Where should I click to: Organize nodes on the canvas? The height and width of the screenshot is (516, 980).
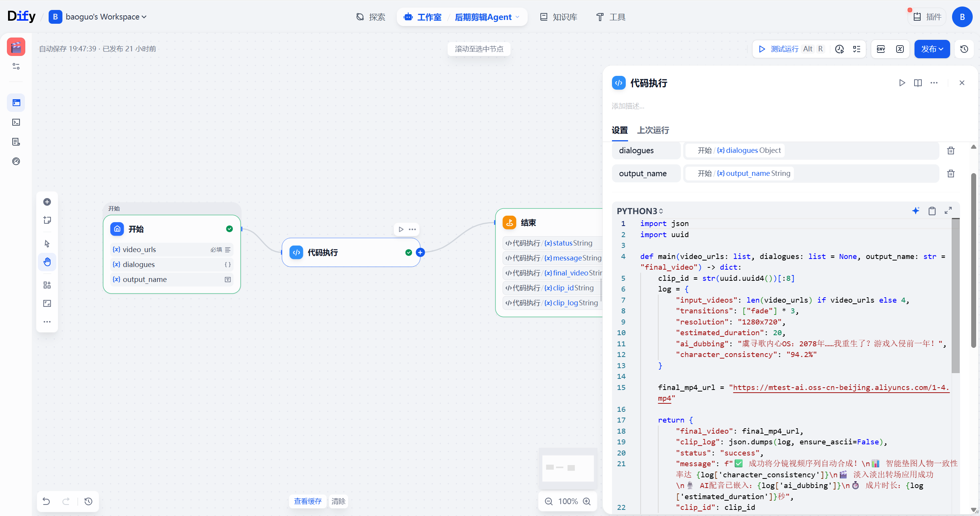(47, 285)
